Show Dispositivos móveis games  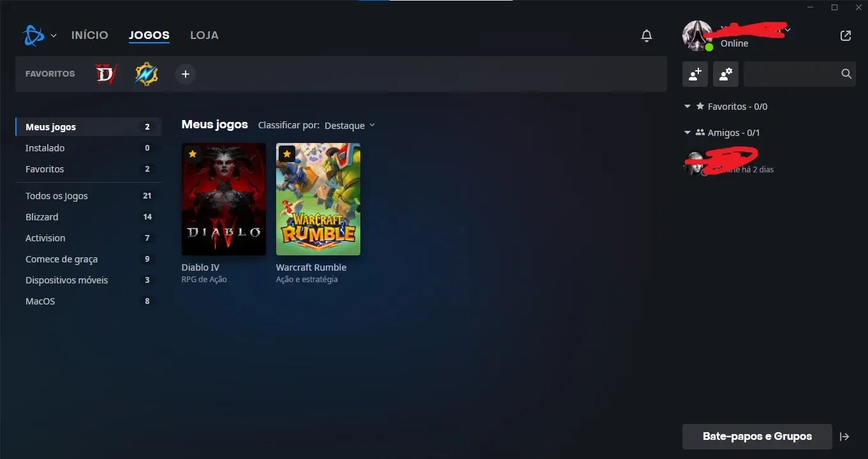[88, 280]
